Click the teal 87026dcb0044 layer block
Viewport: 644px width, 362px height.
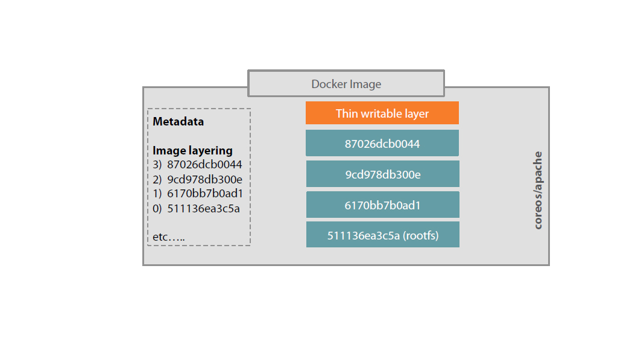click(x=382, y=144)
